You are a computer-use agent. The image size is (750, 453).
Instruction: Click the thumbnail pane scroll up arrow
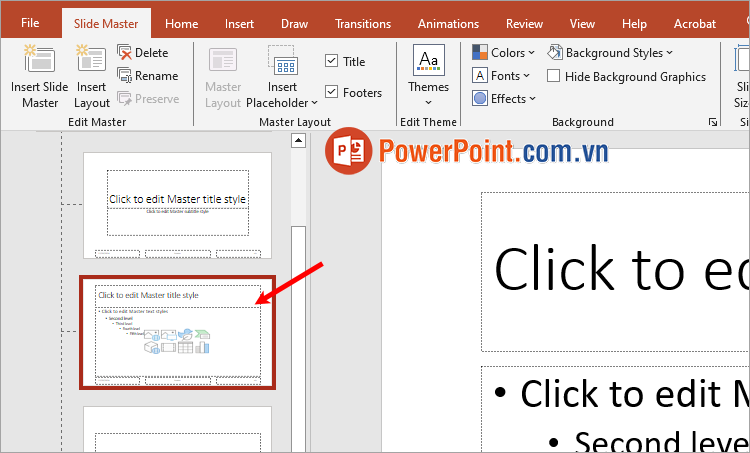tap(298, 141)
